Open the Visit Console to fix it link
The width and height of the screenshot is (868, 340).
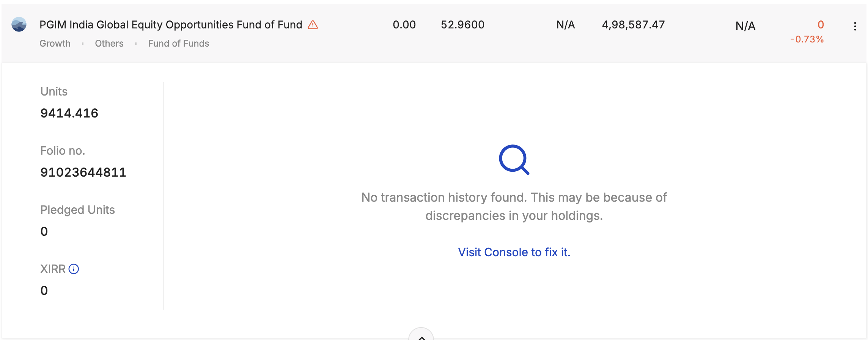coord(514,252)
